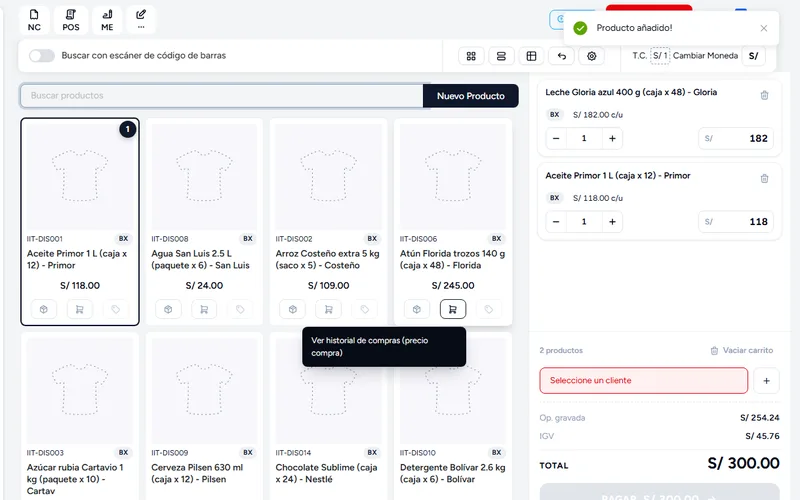
Task: Remove Leche Gloria from cart with trash icon
Action: 764,95
